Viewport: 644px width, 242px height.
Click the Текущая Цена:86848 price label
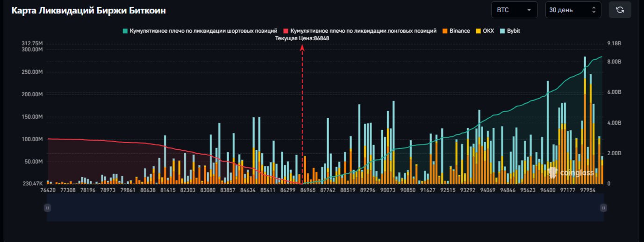[302, 38]
